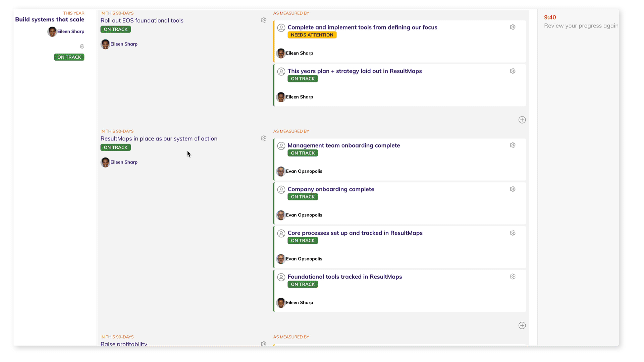Viewport: 644px width, 362px height.
Task: Click Eileen Sharp avatar on This years plan card
Action: point(281,97)
